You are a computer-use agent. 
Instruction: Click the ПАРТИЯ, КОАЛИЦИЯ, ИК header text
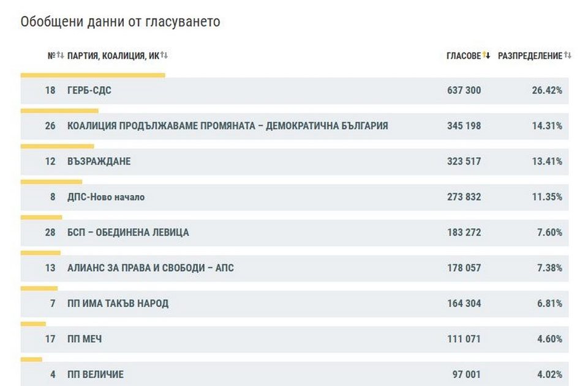click(x=113, y=56)
